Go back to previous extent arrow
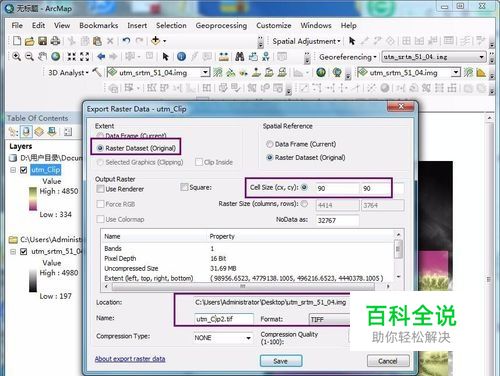Viewport: 500px width, 376px height. pyautogui.click(x=101, y=56)
